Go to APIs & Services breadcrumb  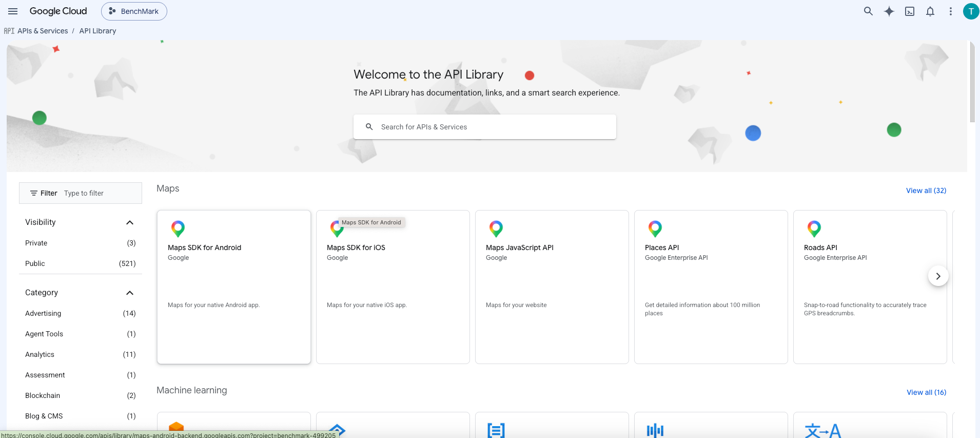pyautogui.click(x=43, y=31)
